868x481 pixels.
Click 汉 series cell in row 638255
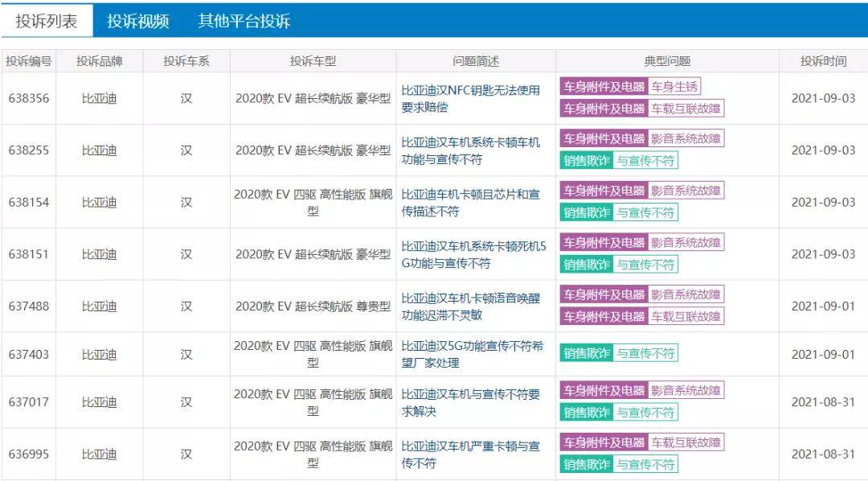pyautogui.click(x=186, y=150)
